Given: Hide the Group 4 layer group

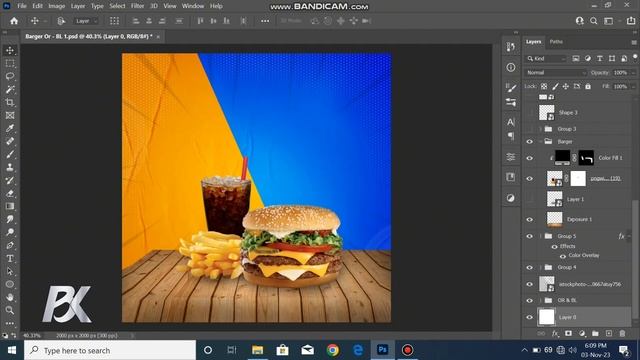Looking at the screenshot, I should pyautogui.click(x=529, y=267).
